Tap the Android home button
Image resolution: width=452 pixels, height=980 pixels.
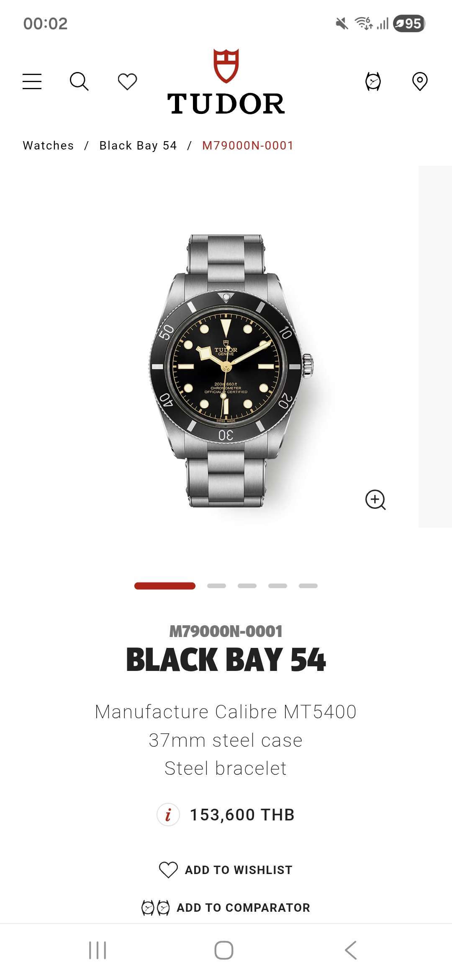point(224,950)
